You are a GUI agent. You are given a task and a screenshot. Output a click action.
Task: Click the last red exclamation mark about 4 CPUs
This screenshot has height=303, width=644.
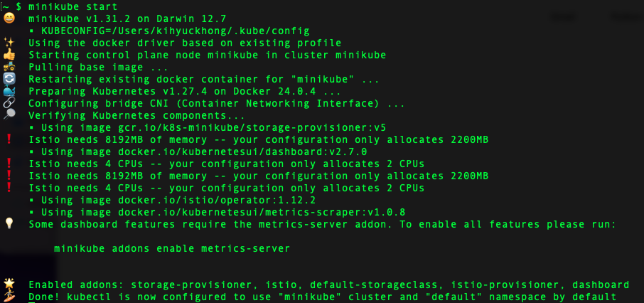pyautogui.click(x=9, y=188)
